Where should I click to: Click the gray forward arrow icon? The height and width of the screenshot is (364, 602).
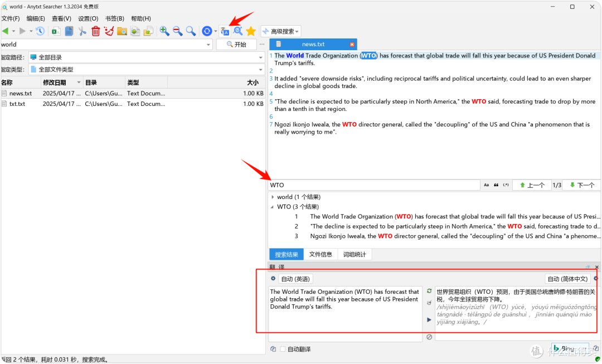23,31
